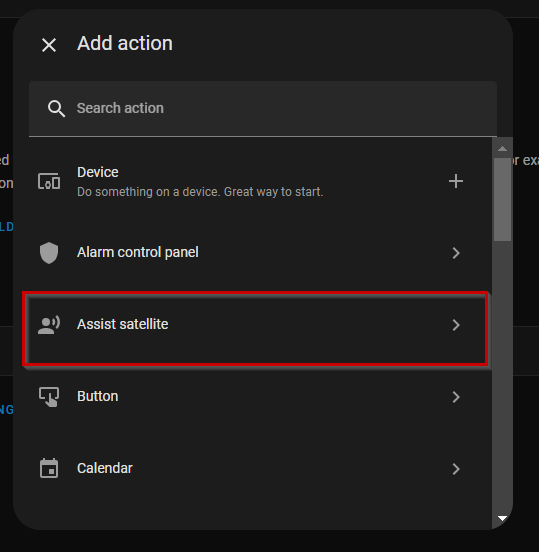Screen dimensions: 539x552
Task: Expand the Button chevron arrow
Action: pyautogui.click(x=456, y=397)
